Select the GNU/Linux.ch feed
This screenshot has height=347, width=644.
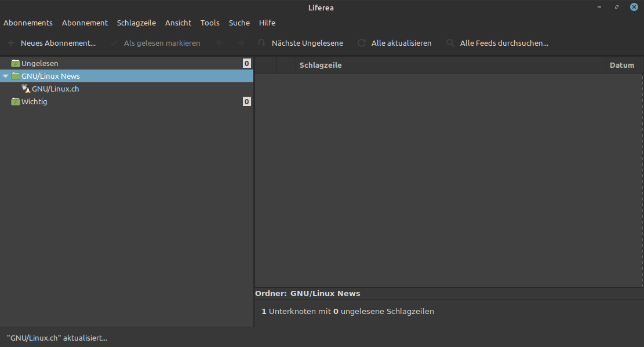(x=56, y=89)
